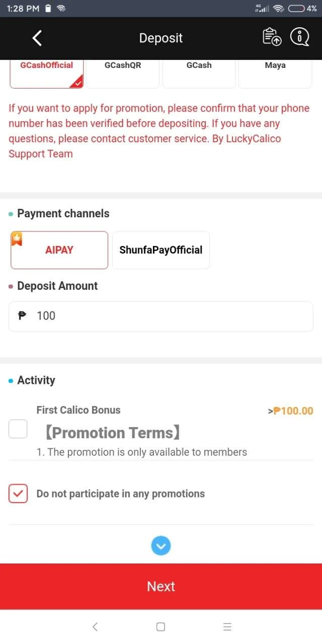322x644 pixels.
Task: Choose the ShunfaPayOfficial payment channel
Action: coord(161,250)
